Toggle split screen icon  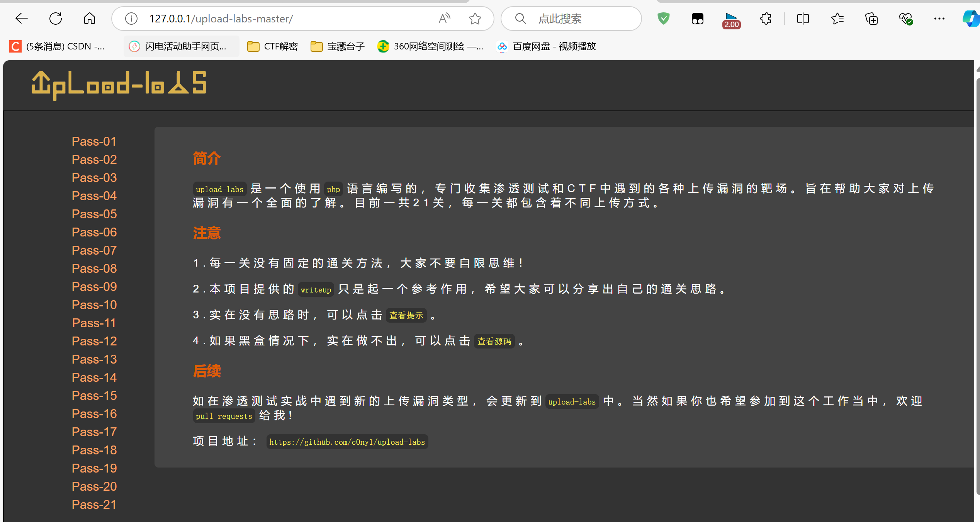pos(803,19)
